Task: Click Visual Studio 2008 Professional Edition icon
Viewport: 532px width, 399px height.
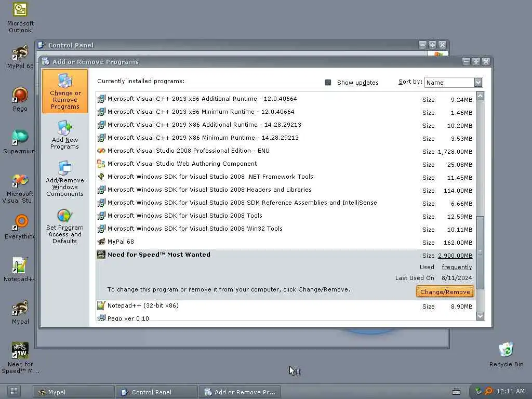Action: tap(101, 151)
